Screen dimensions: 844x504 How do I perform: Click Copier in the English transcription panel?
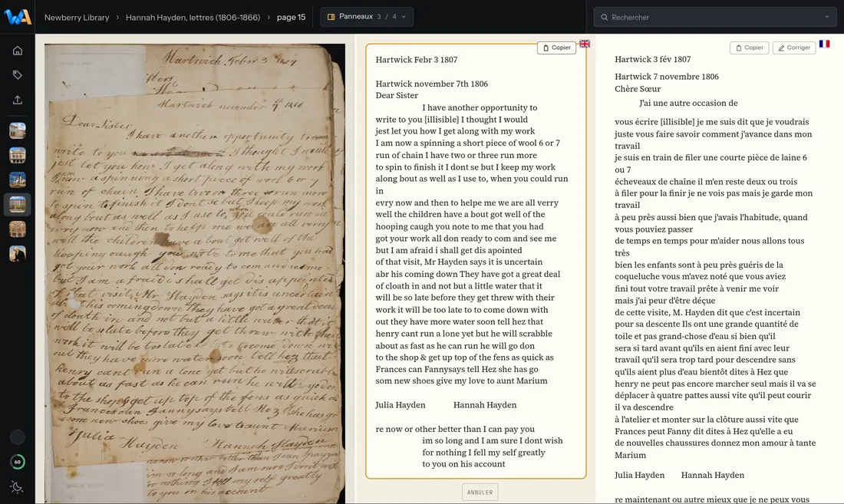tap(556, 48)
